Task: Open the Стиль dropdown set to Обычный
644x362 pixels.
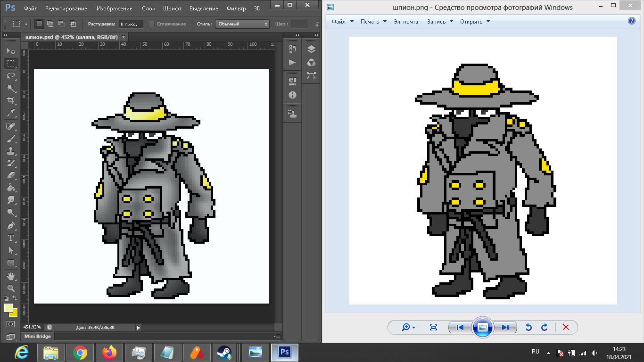Action: (242, 24)
